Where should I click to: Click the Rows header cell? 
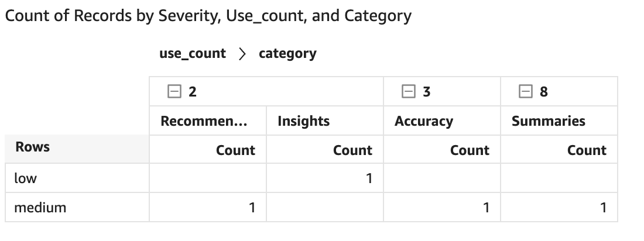click(33, 147)
